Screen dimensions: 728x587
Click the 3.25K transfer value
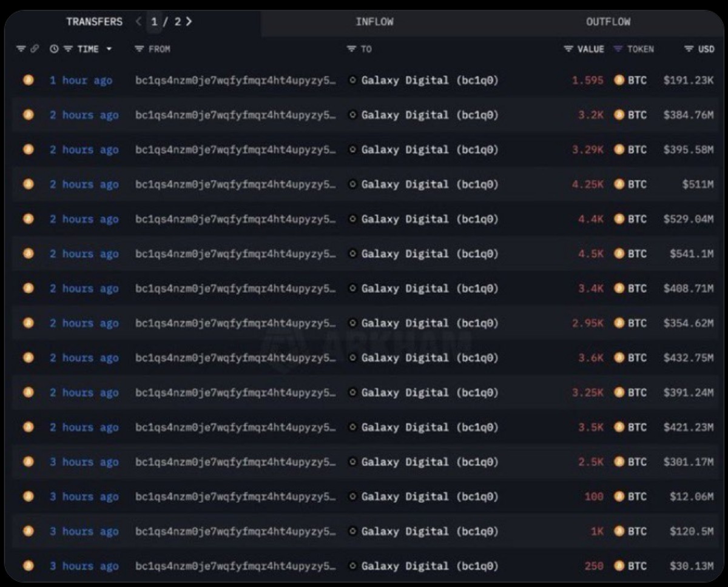(587, 392)
